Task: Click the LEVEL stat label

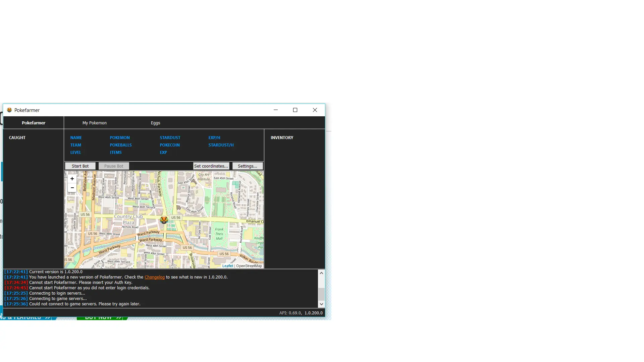Action: pyautogui.click(x=75, y=153)
